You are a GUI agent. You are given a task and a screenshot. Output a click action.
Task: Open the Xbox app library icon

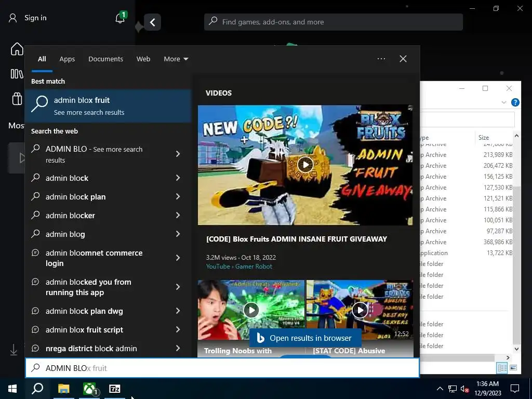tap(17, 74)
